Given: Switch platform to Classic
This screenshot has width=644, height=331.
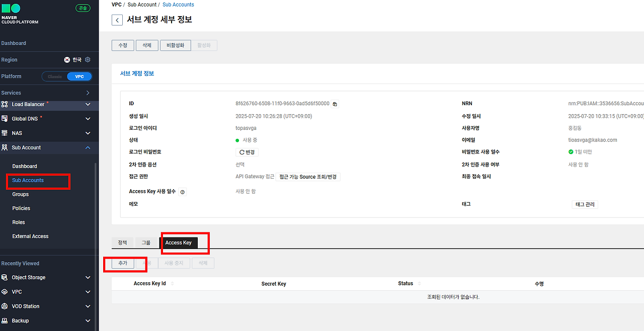Looking at the screenshot, I should click(55, 76).
